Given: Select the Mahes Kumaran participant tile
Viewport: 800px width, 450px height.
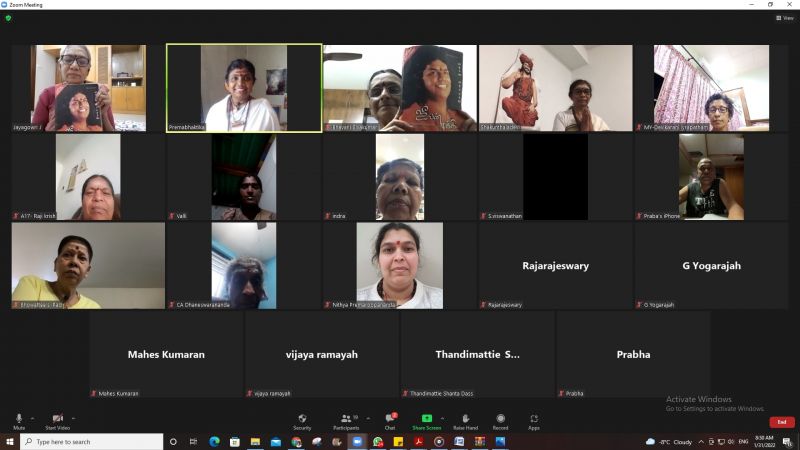Looking at the screenshot, I should (166, 354).
